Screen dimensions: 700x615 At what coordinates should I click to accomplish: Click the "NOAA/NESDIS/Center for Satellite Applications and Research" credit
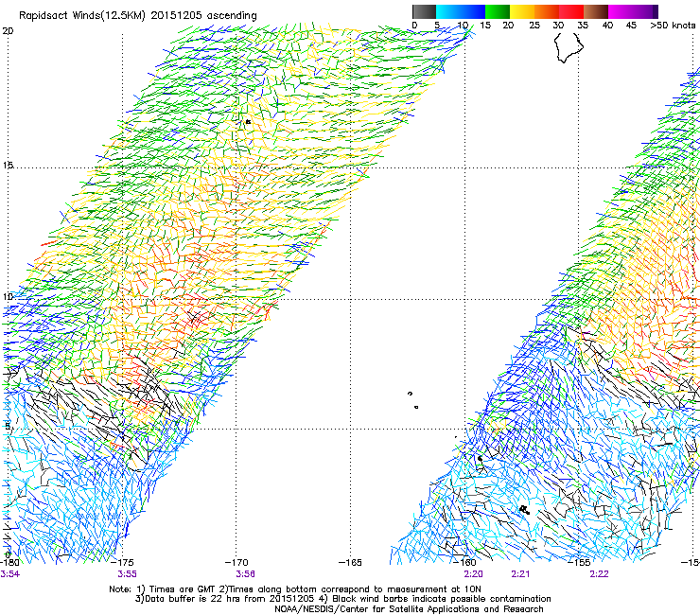(409, 609)
